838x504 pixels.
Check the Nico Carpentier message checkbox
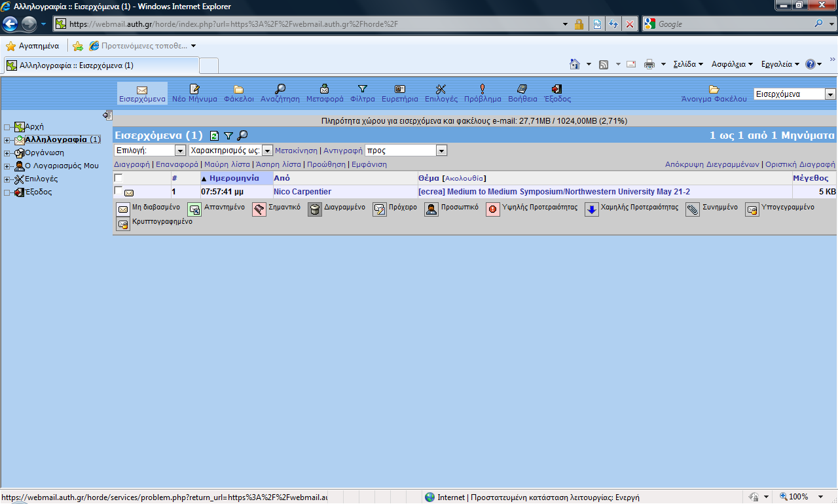tap(118, 191)
